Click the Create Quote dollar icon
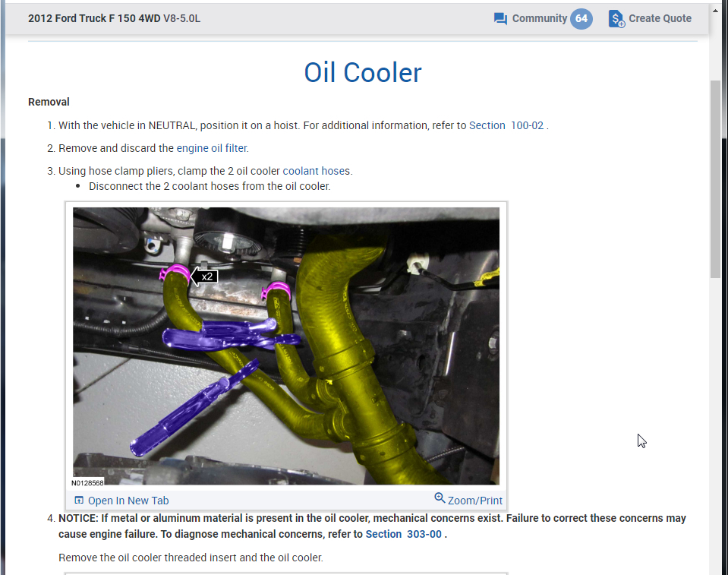Viewport: 728px width, 575px height. (x=616, y=19)
